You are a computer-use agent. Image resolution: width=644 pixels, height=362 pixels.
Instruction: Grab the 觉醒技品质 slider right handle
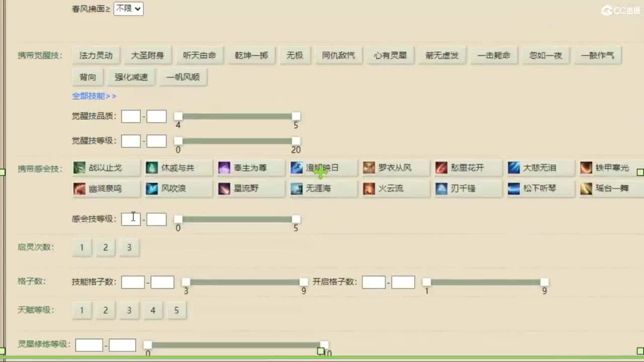(296, 117)
